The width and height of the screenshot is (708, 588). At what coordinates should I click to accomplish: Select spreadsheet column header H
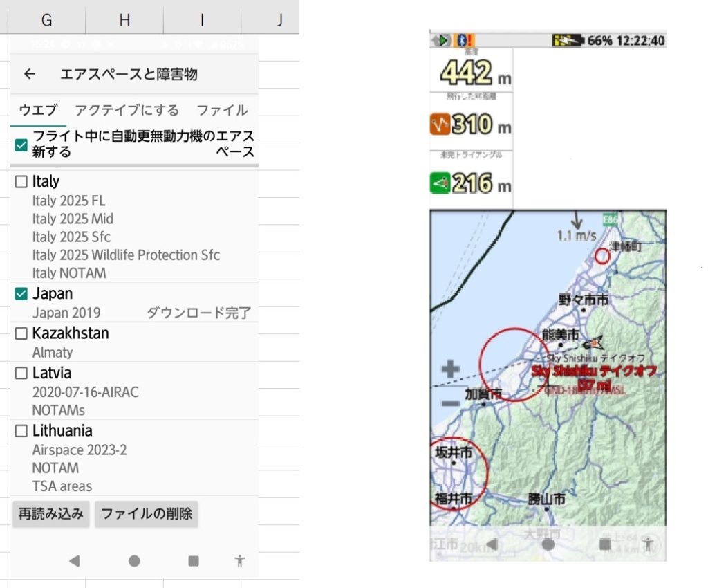click(x=124, y=20)
